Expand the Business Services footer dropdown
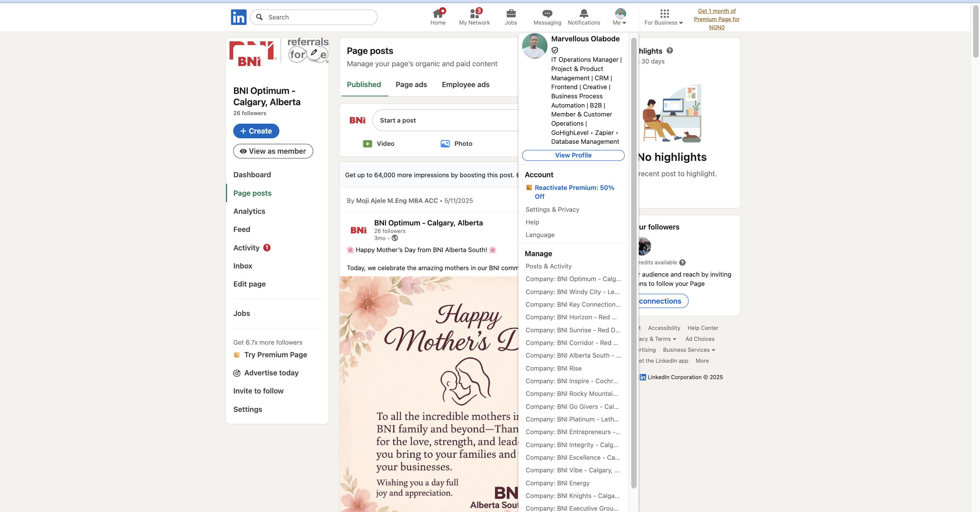The height and width of the screenshot is (512, 980). (689, 350)
